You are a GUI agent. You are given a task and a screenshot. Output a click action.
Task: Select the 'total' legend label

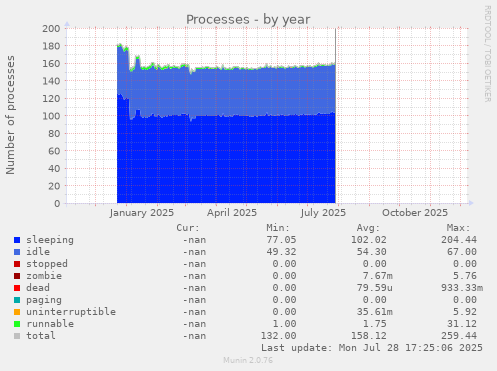[x=41, y=336]
